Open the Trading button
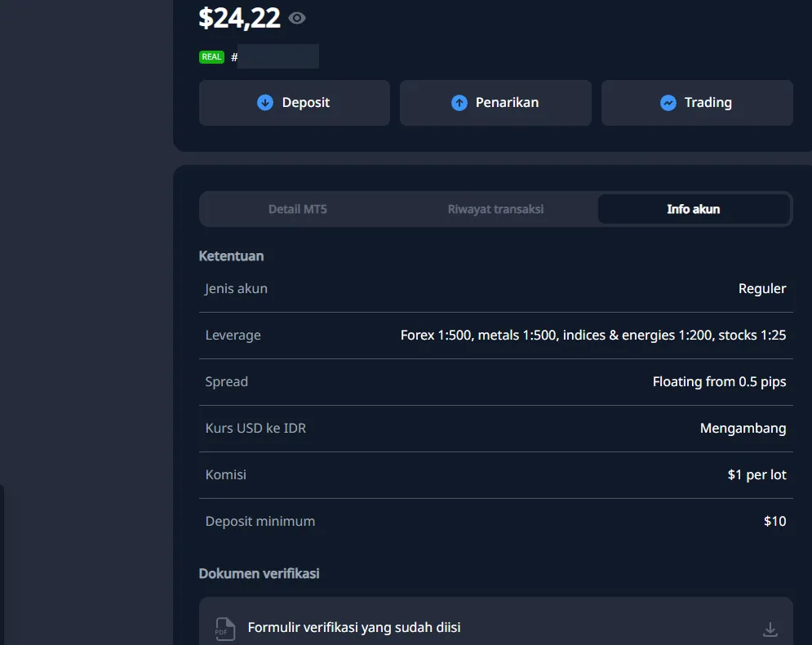The image size is (812, 645). click(697, 103)
